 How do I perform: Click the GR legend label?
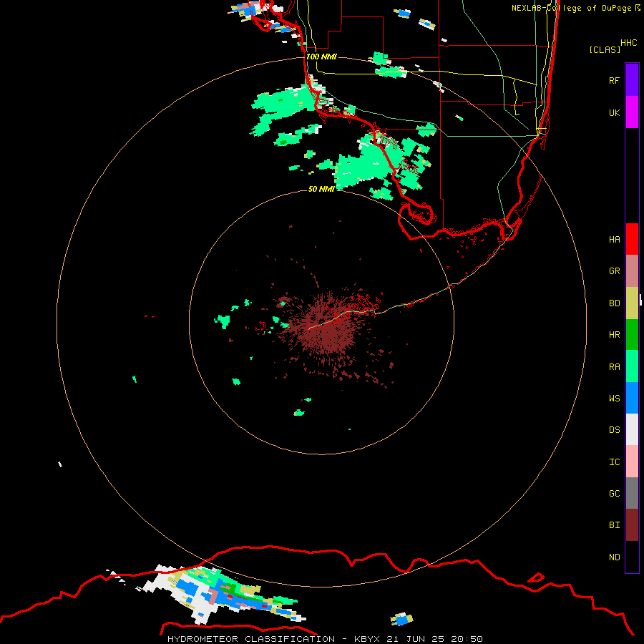[x=614, y=271]
